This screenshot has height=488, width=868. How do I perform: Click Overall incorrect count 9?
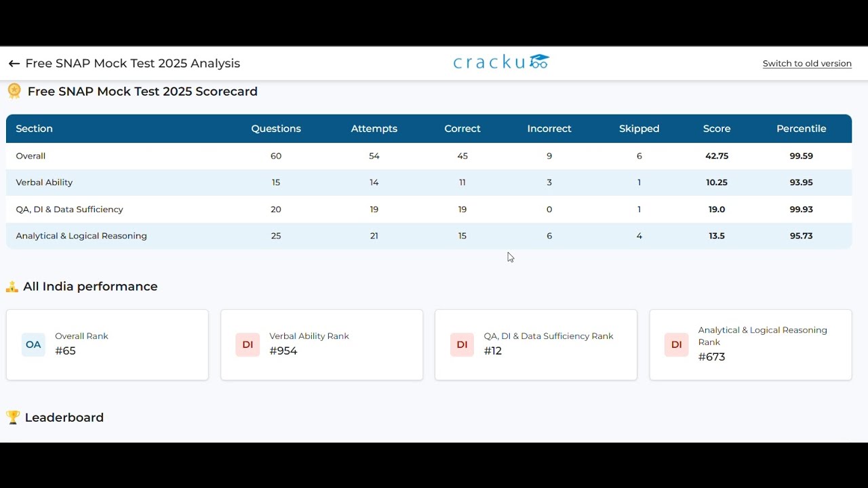click(x=549, y=156)
